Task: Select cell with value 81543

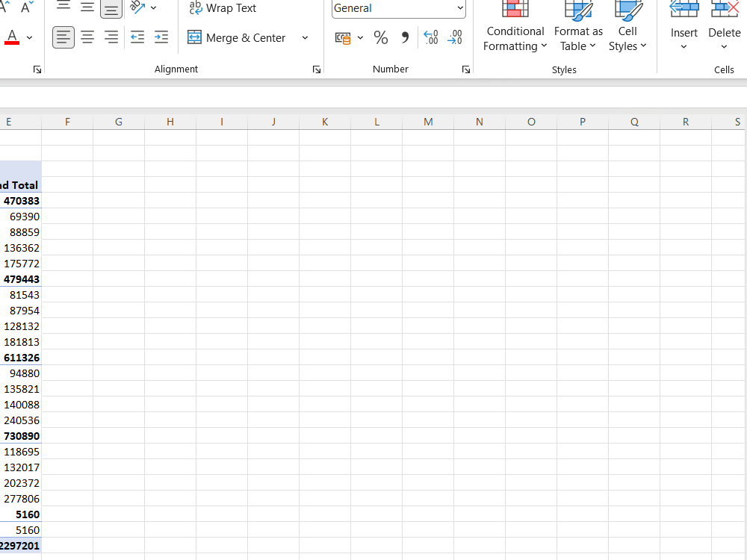Action: (20, 295)
